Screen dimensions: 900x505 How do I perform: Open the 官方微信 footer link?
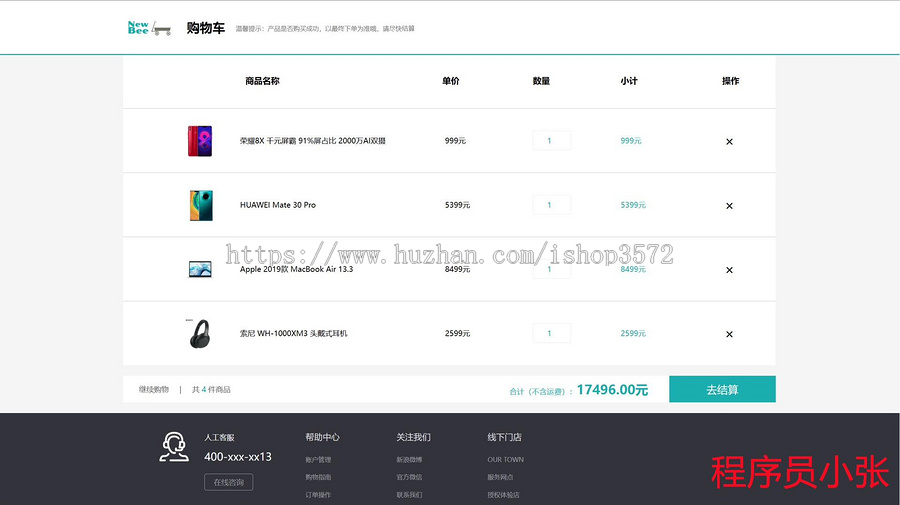[409, 477]
